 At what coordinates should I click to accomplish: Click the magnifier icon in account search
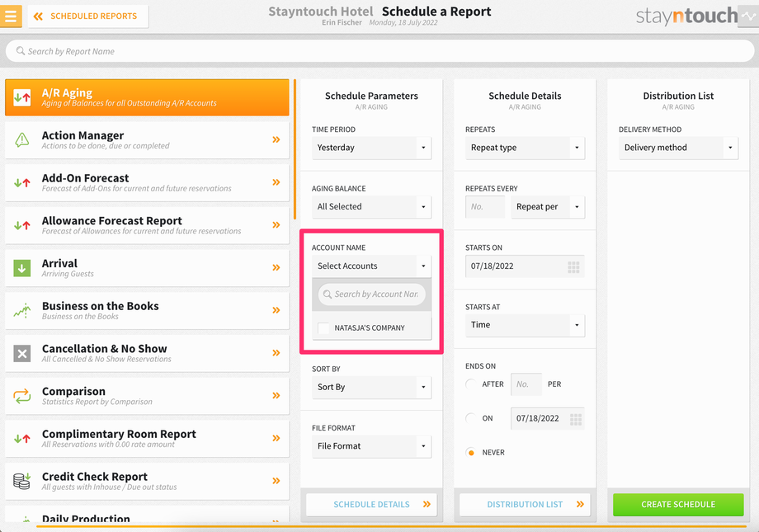point(328,294)
